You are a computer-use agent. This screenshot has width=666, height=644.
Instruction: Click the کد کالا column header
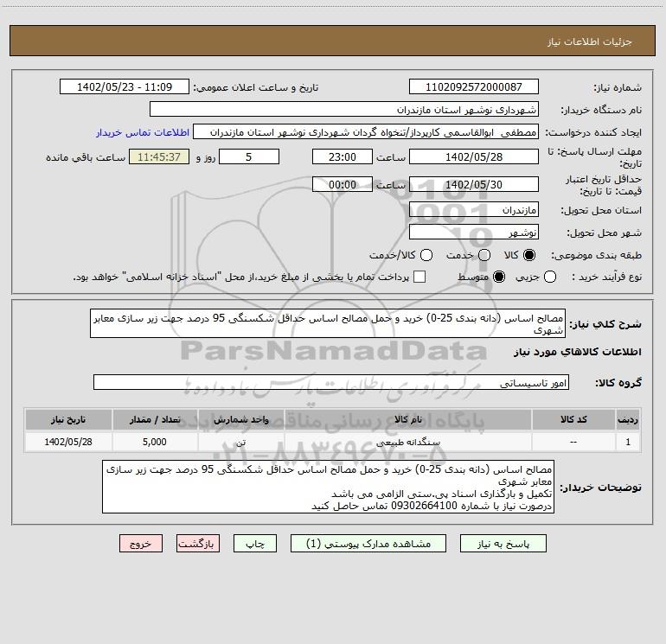[x=573, y=419]
